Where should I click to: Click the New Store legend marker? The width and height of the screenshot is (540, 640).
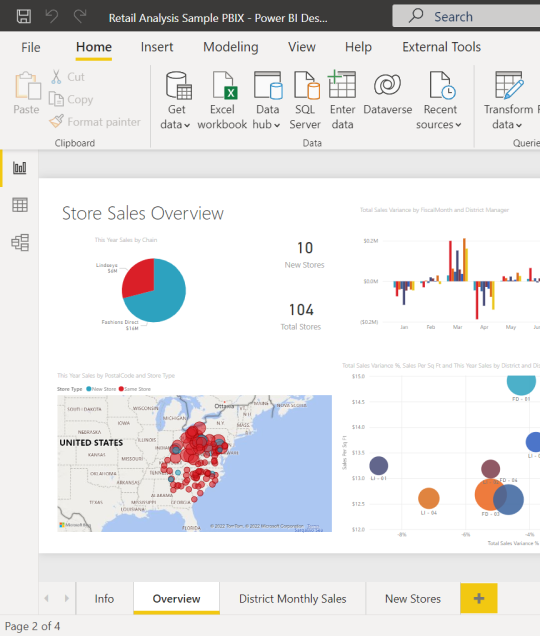coord(89,389)
